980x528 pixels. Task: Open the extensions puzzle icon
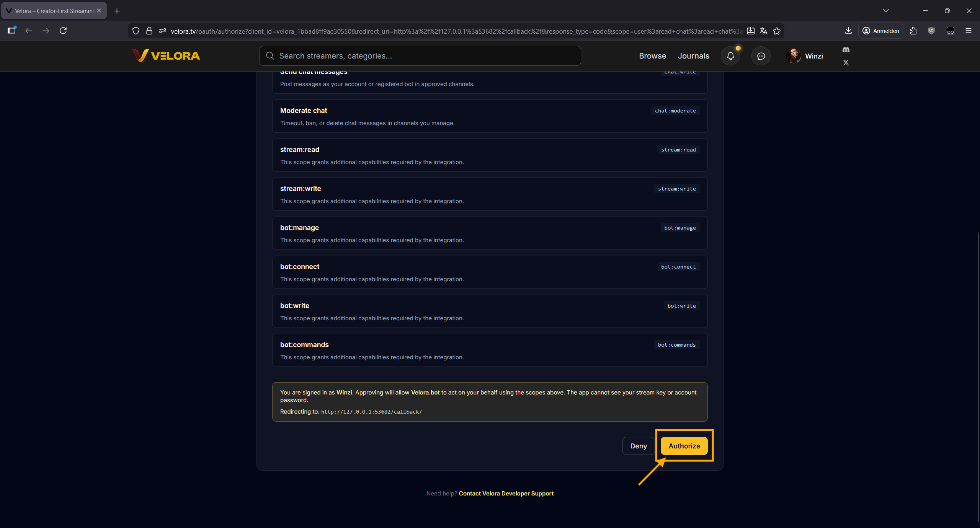tap(913, 31)
